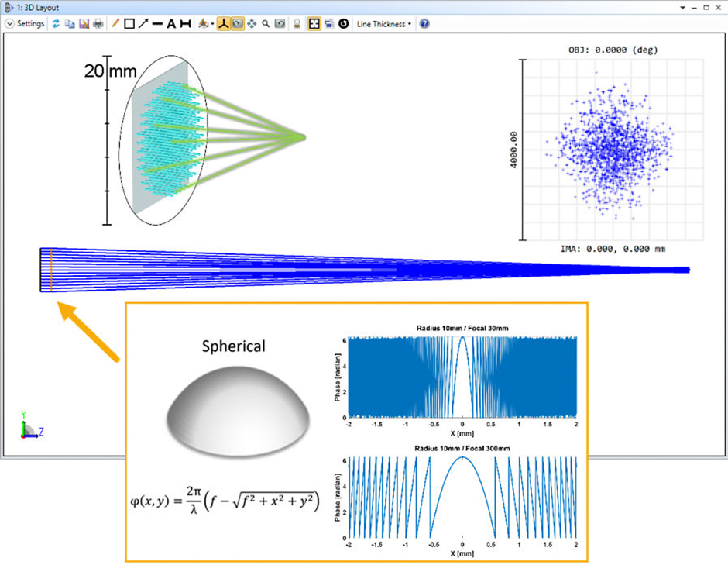Click the lock window icon
Viewport: 728px width, 565px height.
click(x=297, y=24)
